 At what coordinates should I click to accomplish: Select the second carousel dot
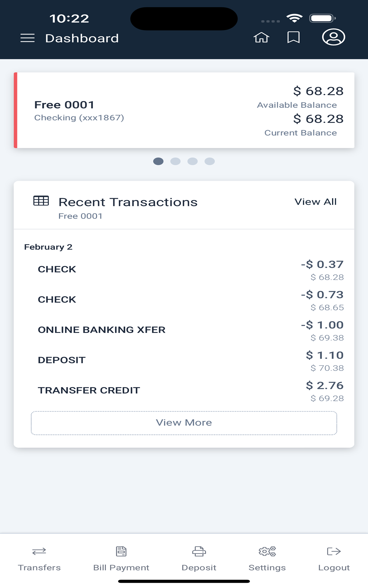point(175,161)
